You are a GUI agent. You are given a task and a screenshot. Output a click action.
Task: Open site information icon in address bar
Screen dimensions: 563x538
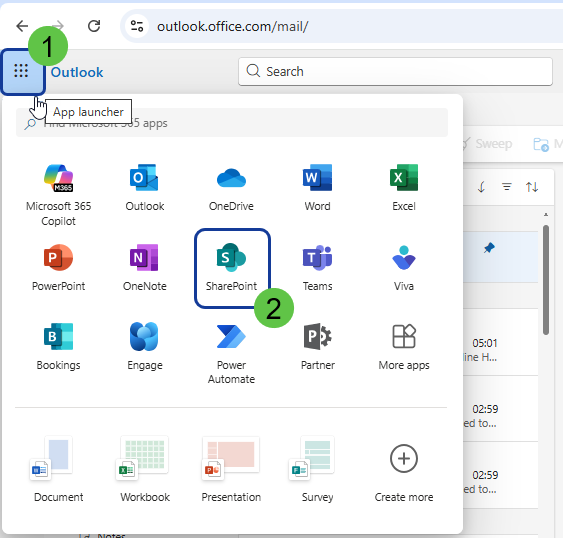click(137, 26)
